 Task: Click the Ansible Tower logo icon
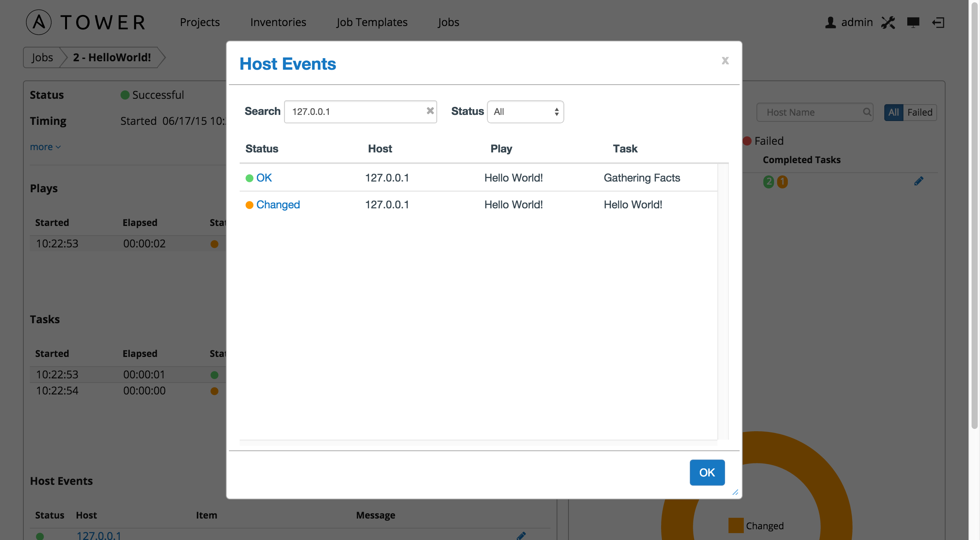tap(39, 22)
